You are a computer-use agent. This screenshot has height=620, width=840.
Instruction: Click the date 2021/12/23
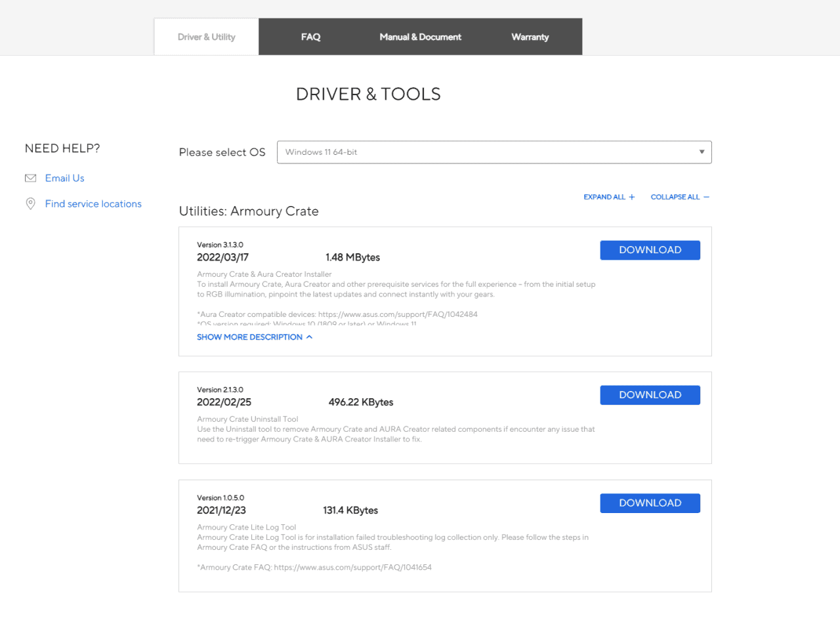[221, 510]
